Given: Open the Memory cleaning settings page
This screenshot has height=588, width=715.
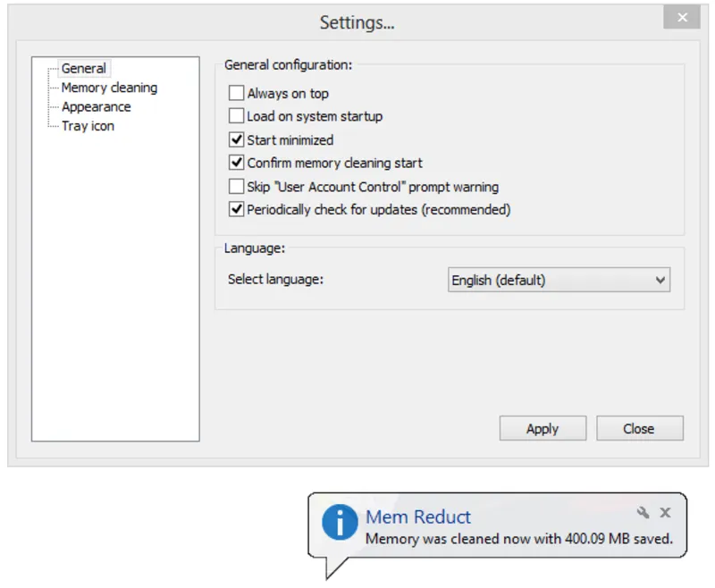Looking at the screenshot, I should 109,88.
